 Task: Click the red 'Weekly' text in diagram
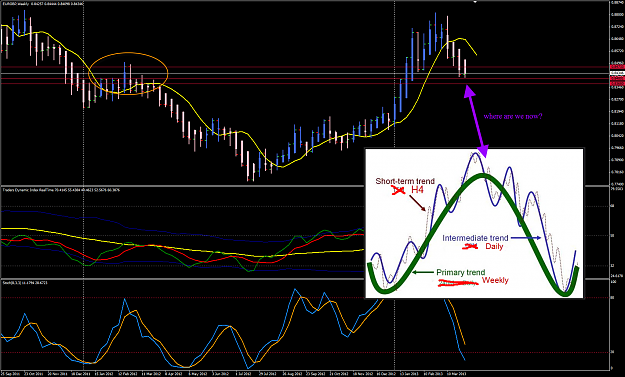tap(495, 281)
